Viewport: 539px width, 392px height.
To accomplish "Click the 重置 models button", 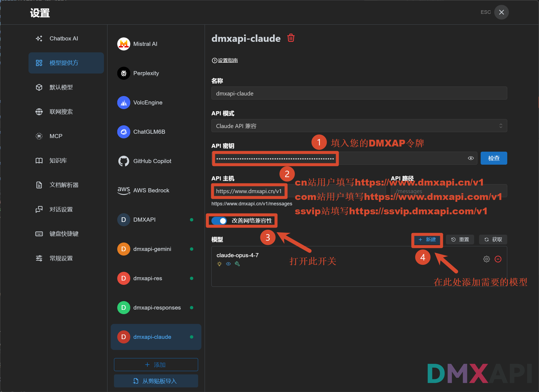I will coord(460,240).
